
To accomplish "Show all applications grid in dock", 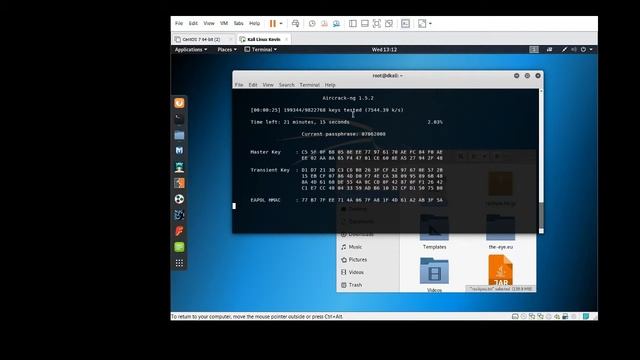I will 179,263.
